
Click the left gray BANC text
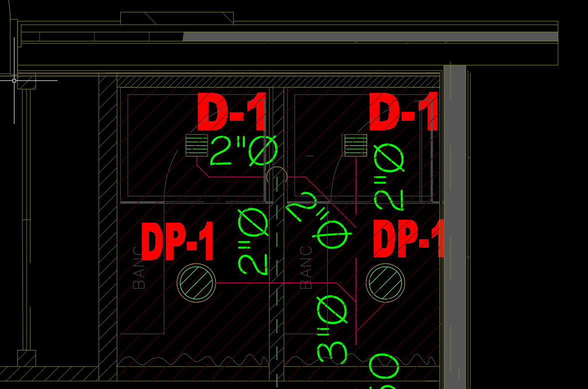pyautogui.click(x=139, y=273)
